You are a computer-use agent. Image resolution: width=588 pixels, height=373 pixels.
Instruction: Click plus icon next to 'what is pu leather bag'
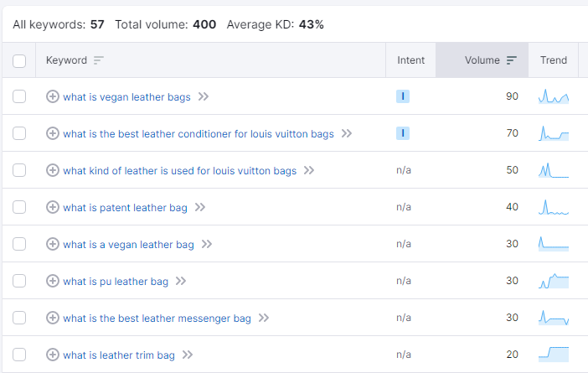[53, 281]
